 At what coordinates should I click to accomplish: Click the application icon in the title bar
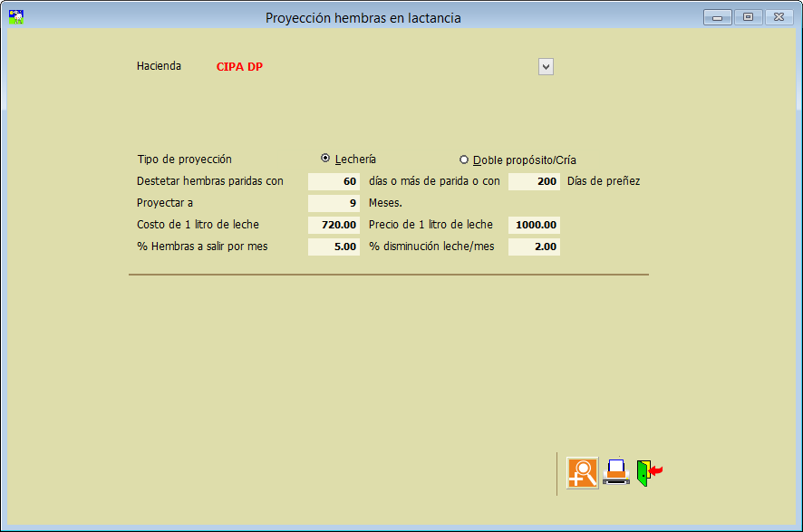[15, 17]
